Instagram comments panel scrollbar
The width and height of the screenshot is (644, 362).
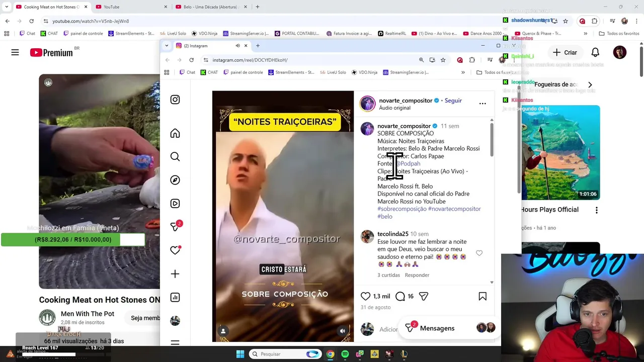[492, 140]
